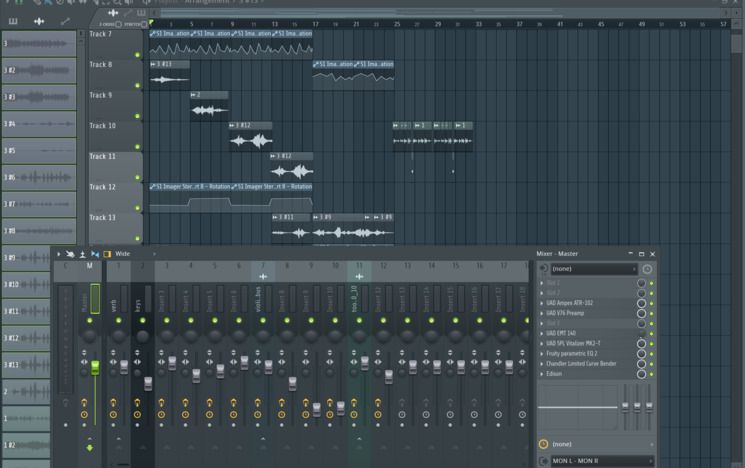Mute Track 7 in the playlist
The height and width of the screenshot is (468, 745).
pyautogui.click(x=137, y=55)
